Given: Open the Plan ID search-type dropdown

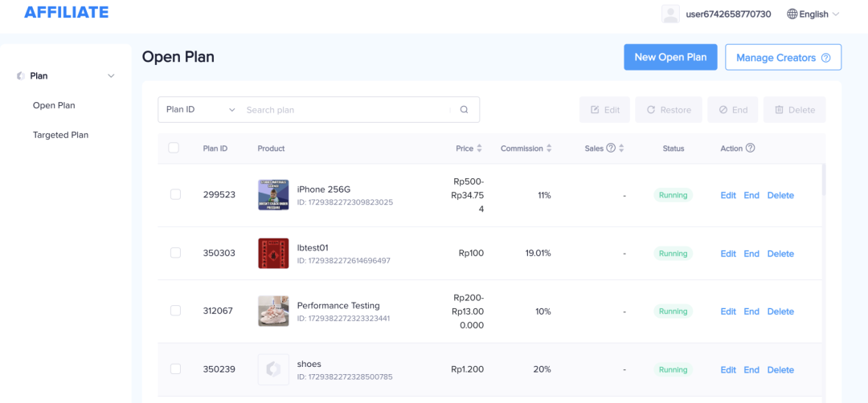Looking at the screenshot, I should pyautogui.click(x=200, y=110).
